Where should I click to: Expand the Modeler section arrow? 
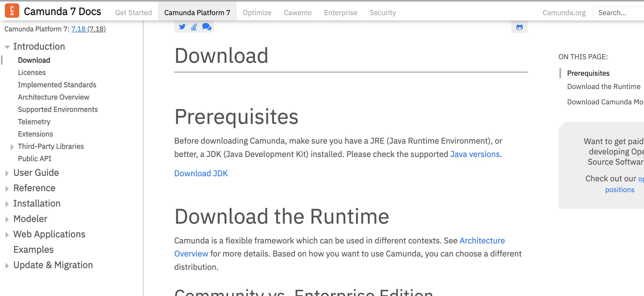(7, 219)
